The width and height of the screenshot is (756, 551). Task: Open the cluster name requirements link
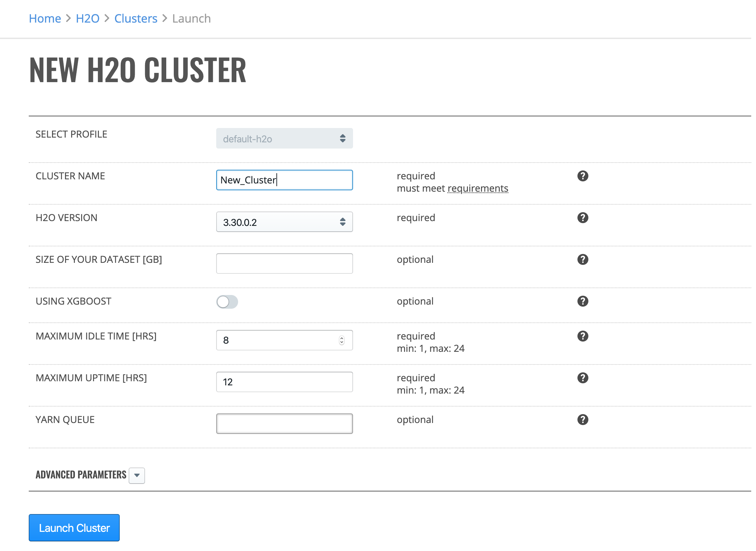(478, 189)
